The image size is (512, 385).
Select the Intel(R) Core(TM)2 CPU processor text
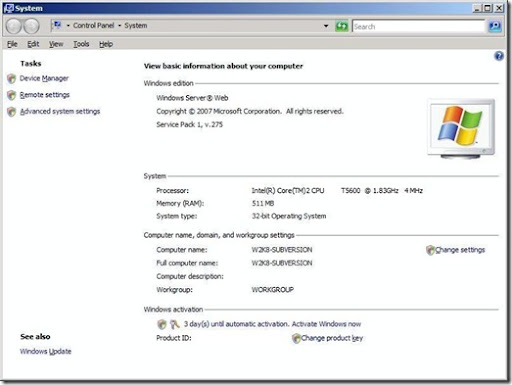pos(288,191)
